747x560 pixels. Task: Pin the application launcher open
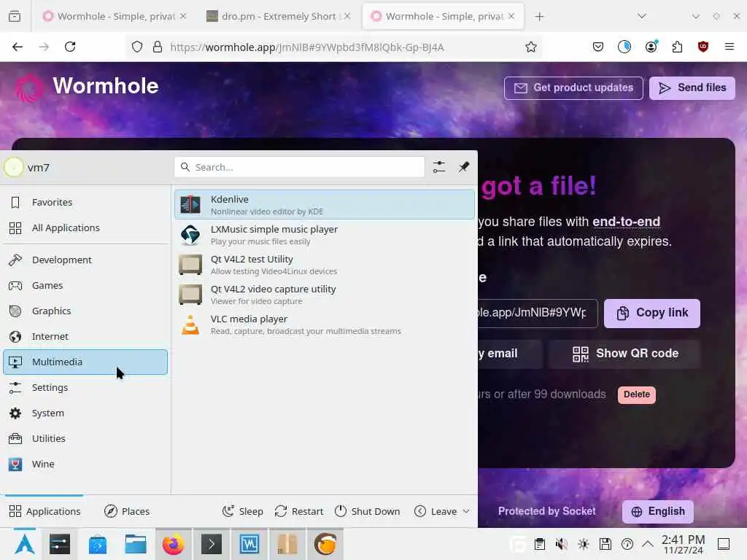coord(464,167)
